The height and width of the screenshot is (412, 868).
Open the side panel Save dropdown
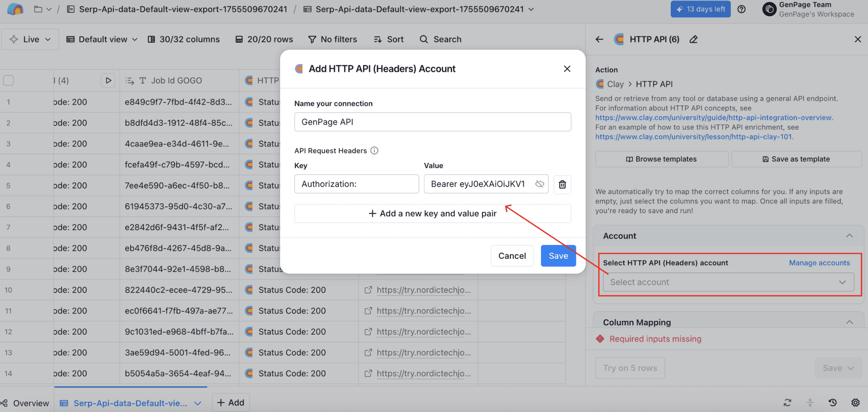[x=838, y=368]
